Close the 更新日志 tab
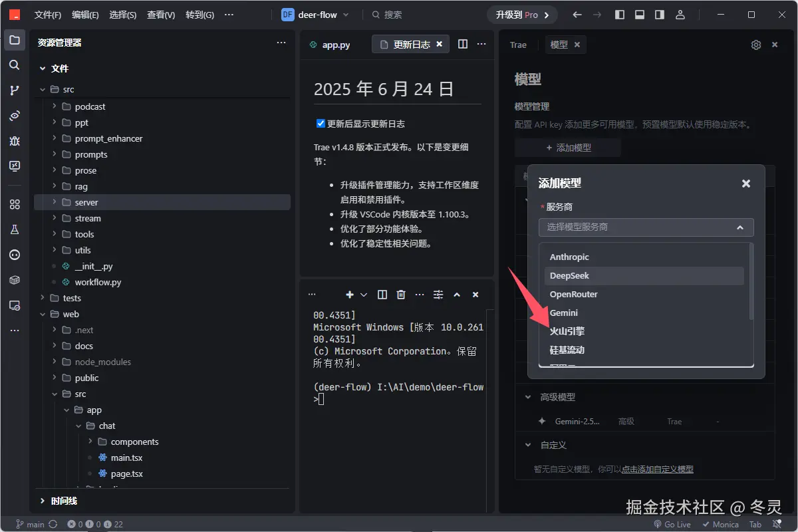The width and height of the screenshot is (798, 532). (440, 45)
